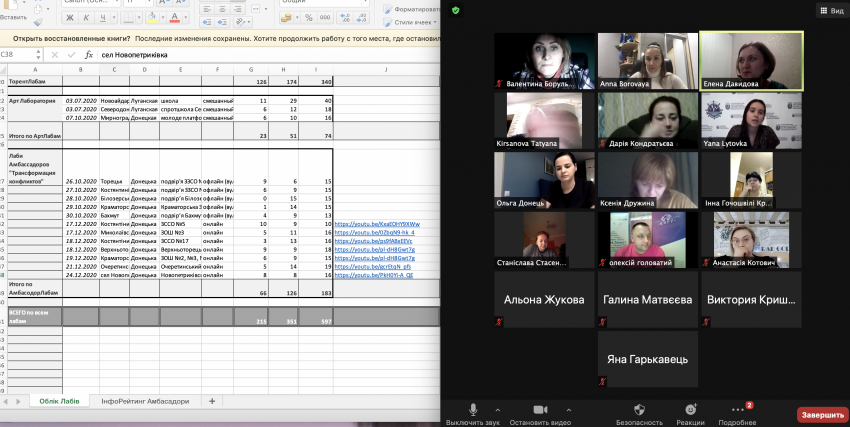Image resolution: width=850 pixels, height=427 pixels.
Task: Toggle bold formatting (Ж) in Excel
Action: pyautogui.click(x=70, y=18)
